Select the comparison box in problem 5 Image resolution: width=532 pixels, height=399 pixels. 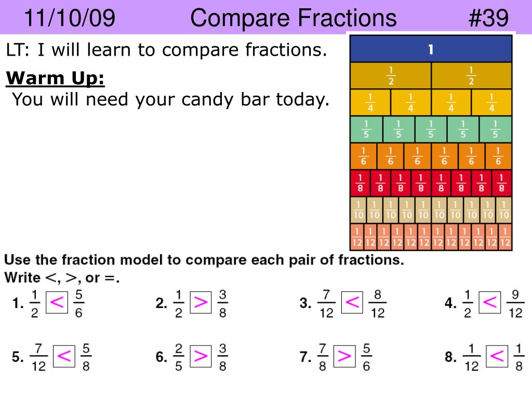click(x=64, y=356)
